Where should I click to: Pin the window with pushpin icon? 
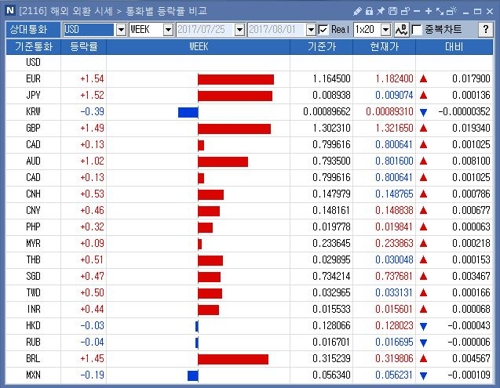[380, 11]
